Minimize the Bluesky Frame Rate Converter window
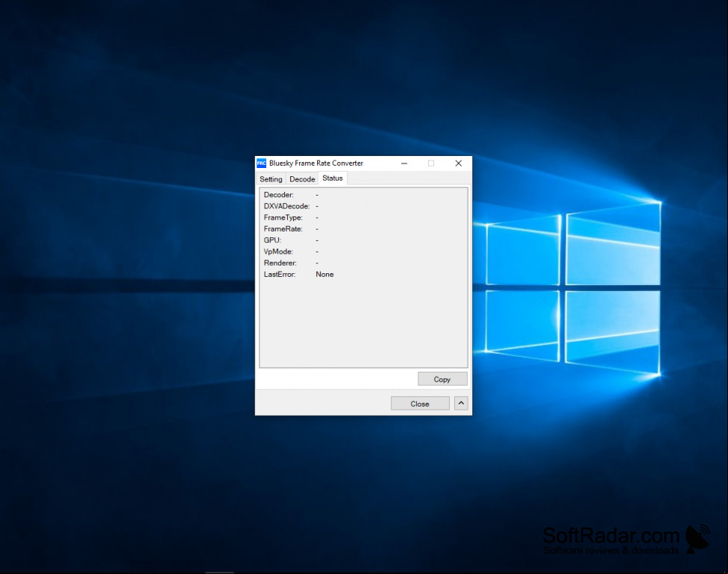Screen dimensions: 728x574 pos(404,163)
